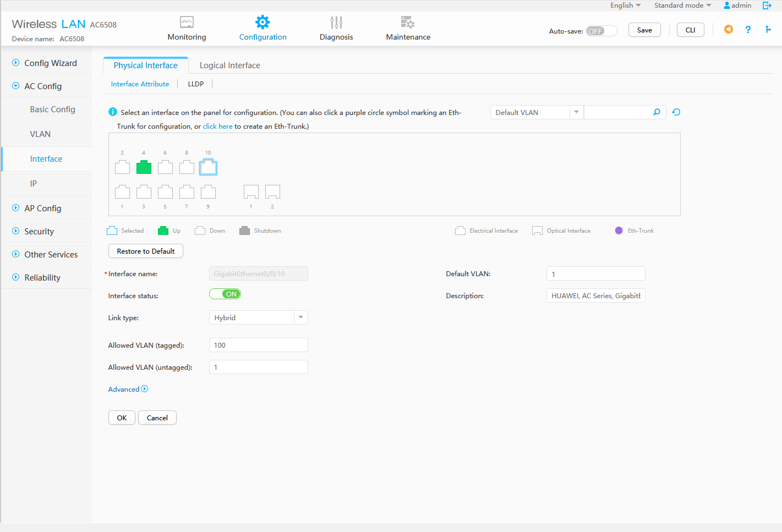The image size is (782, 532).
Task: Select electrical port 6 on the panel
Action: tap(165, 167)
